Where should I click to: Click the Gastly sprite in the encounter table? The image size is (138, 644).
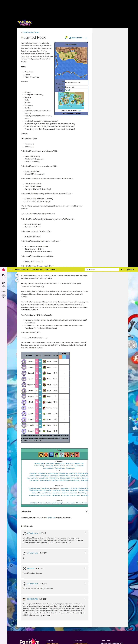click(24, 361)
